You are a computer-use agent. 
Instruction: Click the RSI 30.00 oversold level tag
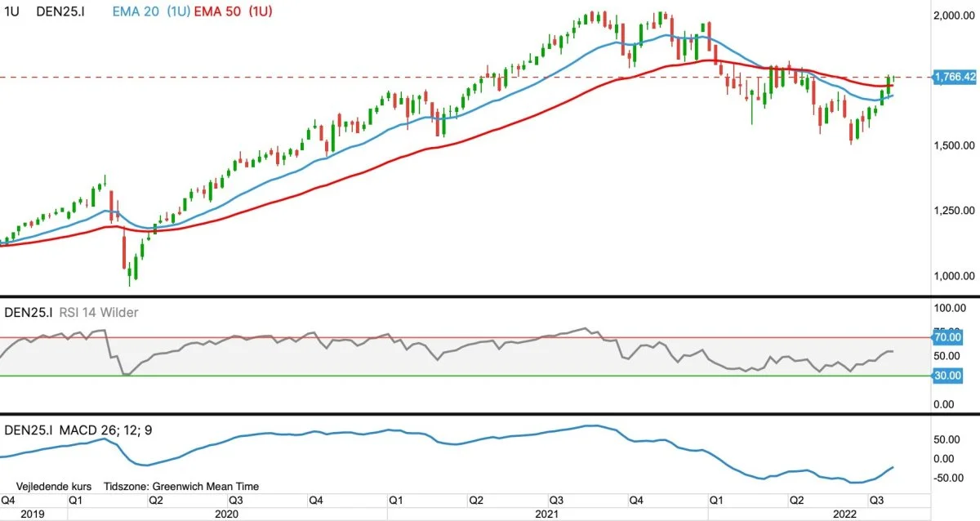947,376
